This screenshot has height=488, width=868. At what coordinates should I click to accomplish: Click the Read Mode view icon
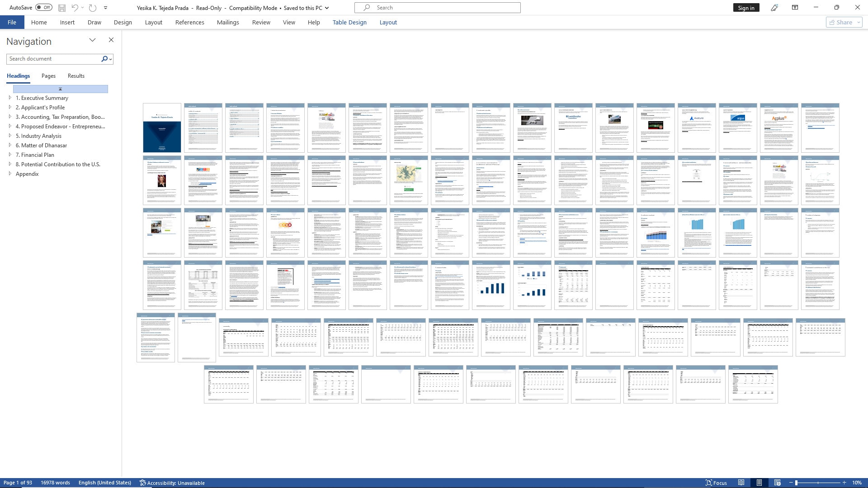coord(741,483)
